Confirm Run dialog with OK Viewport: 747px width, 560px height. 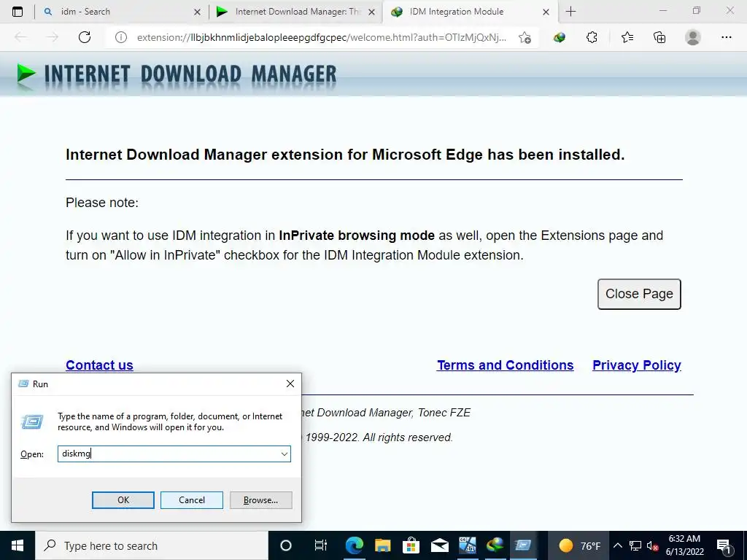tap(123, 500)
